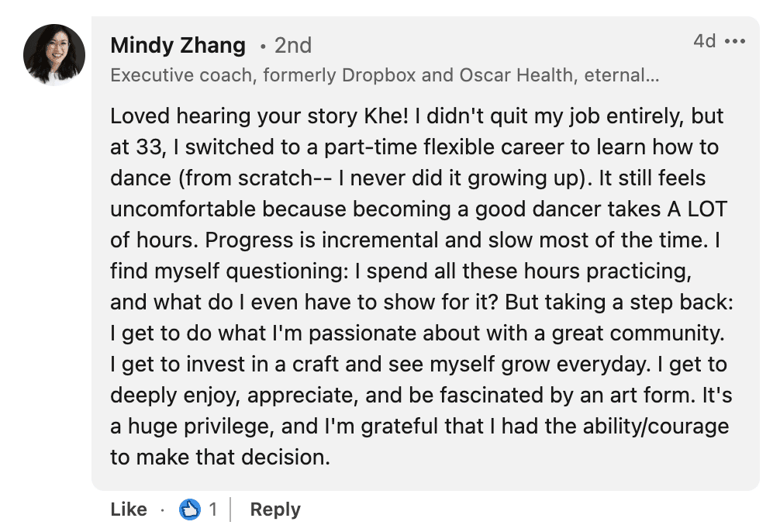
Task: Click the Like button under the comment
Action: tap(129, 509)
